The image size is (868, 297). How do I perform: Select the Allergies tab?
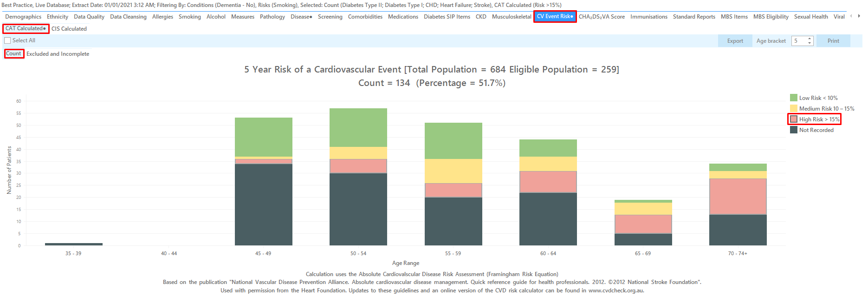[x=162, y=17]
